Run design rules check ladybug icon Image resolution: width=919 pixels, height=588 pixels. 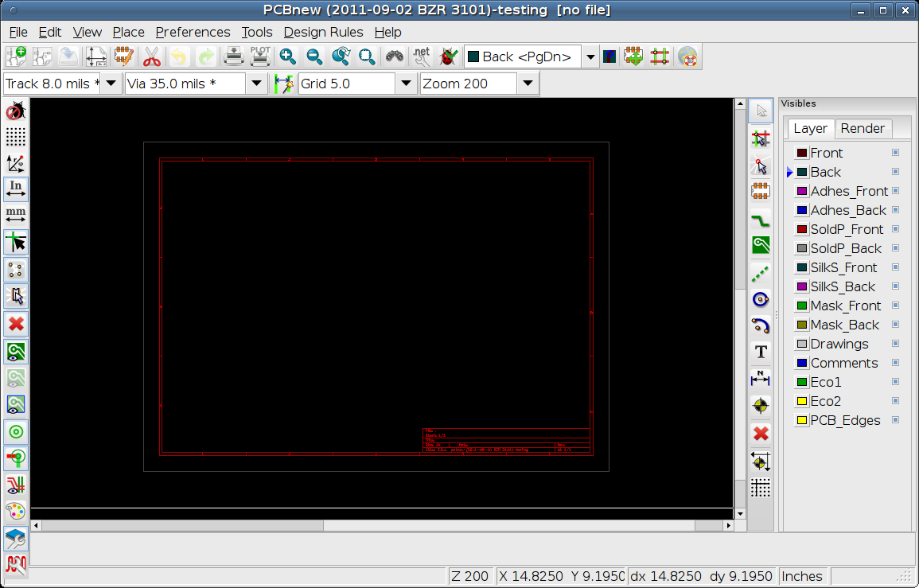coord(448,56)
